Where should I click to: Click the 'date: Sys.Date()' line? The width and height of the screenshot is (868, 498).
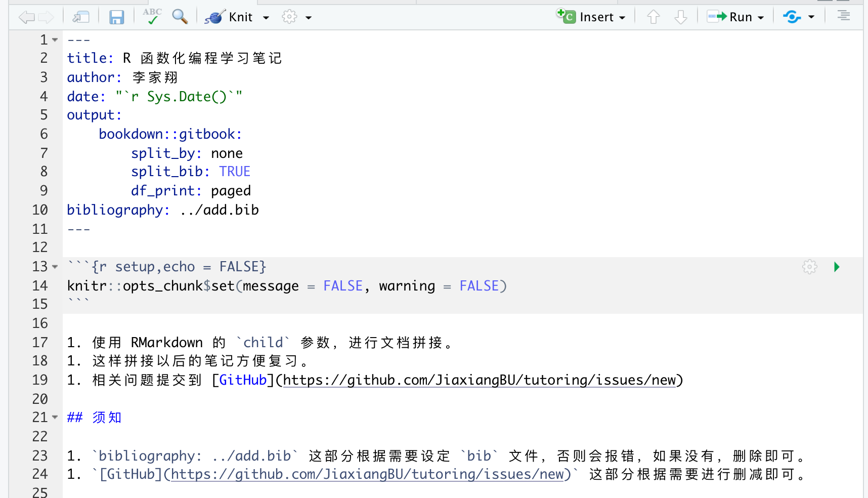pyautogui.click(x=155, y=97)
